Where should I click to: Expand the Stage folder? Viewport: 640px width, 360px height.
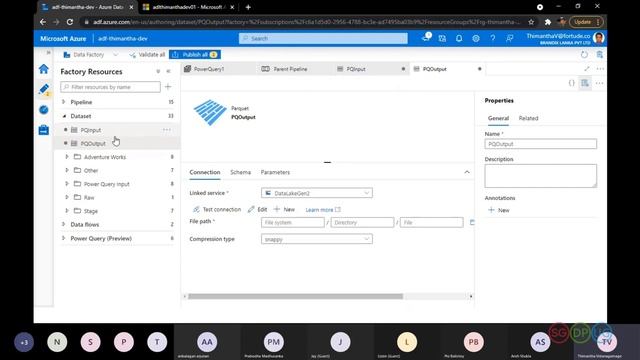pos(67,211)
